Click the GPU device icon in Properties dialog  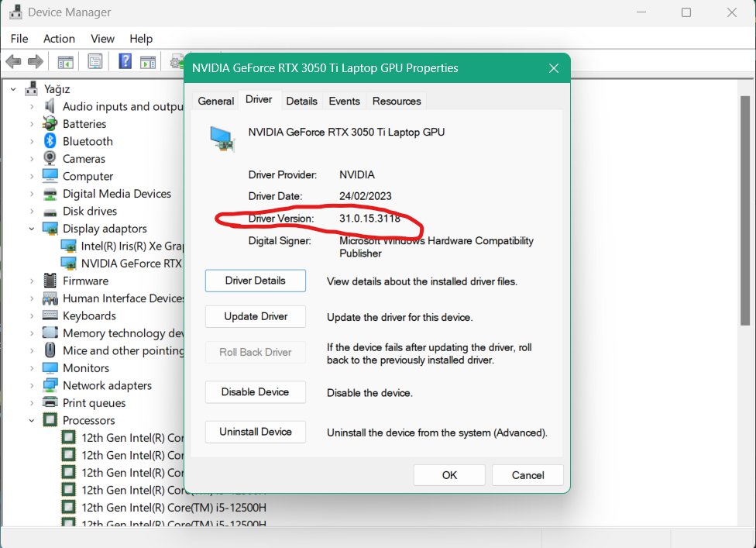click(x=222, y=140)
